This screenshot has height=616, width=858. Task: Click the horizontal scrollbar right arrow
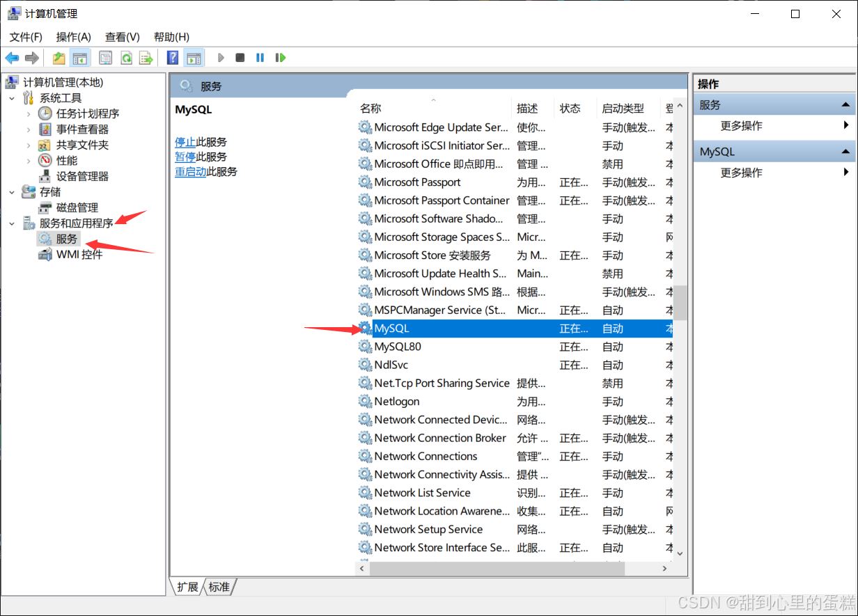pos(665,568)
